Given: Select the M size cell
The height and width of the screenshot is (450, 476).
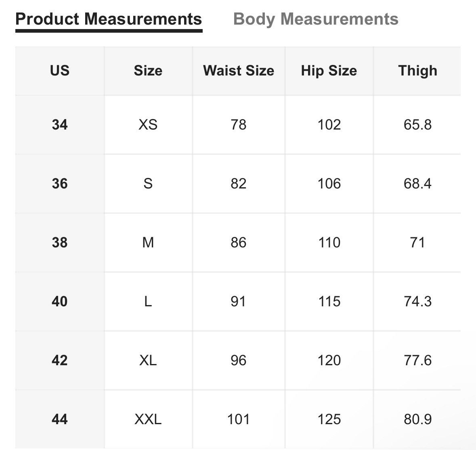Looking at the screenshot, I should pyautogui.click(x=148, y=243).
